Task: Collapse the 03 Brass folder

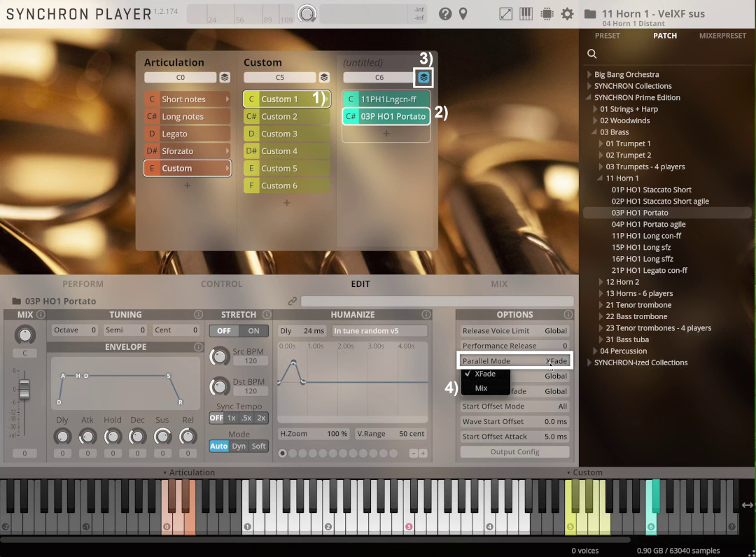Action: tap(595, 132)
